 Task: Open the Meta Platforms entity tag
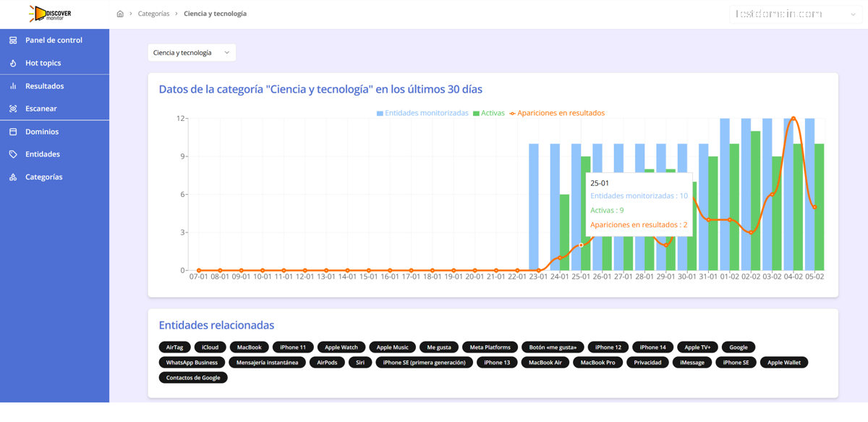(x=490, y=347)
